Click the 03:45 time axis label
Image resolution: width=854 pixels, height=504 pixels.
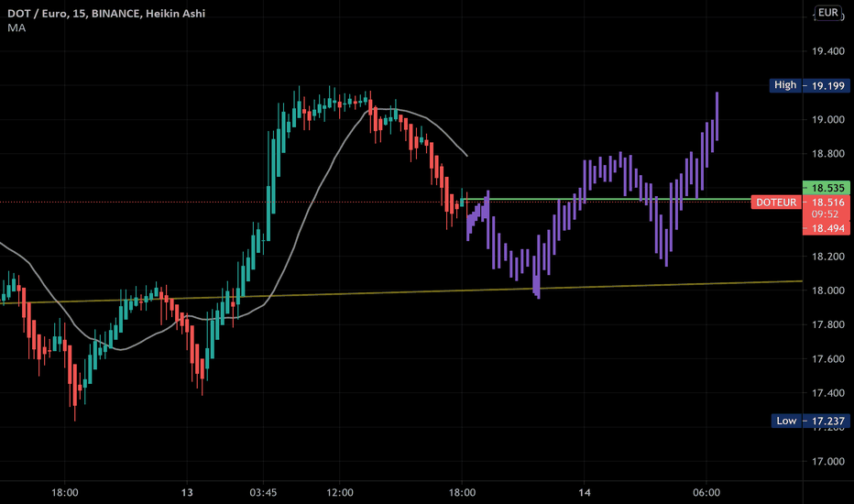(x=263, y=493)
